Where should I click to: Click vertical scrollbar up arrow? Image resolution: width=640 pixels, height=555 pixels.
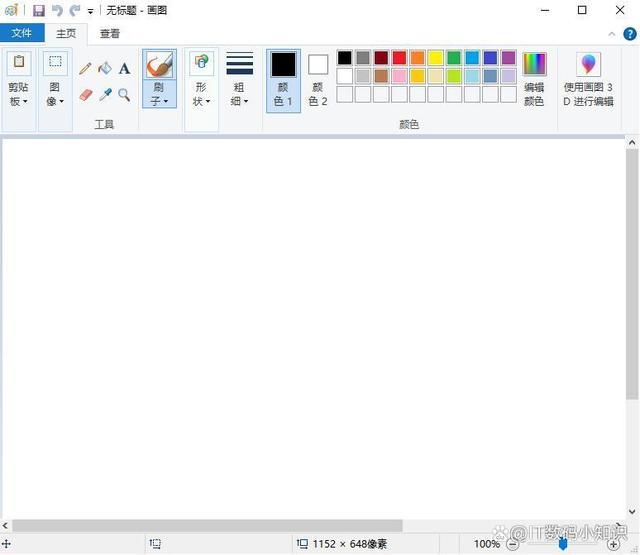[x=632, y=143]
